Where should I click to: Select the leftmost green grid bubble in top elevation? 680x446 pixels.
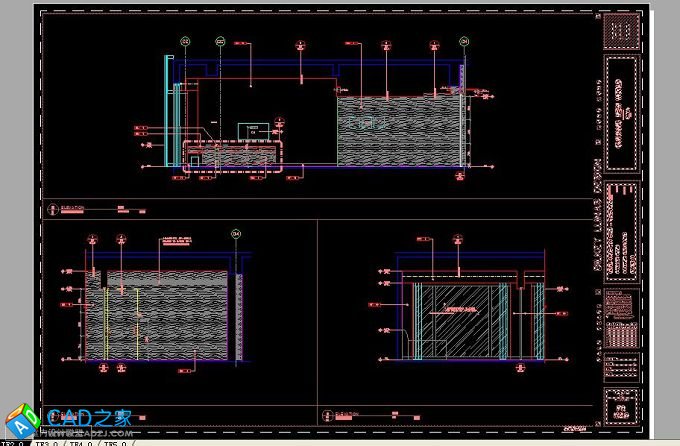(x=185, y=41)
